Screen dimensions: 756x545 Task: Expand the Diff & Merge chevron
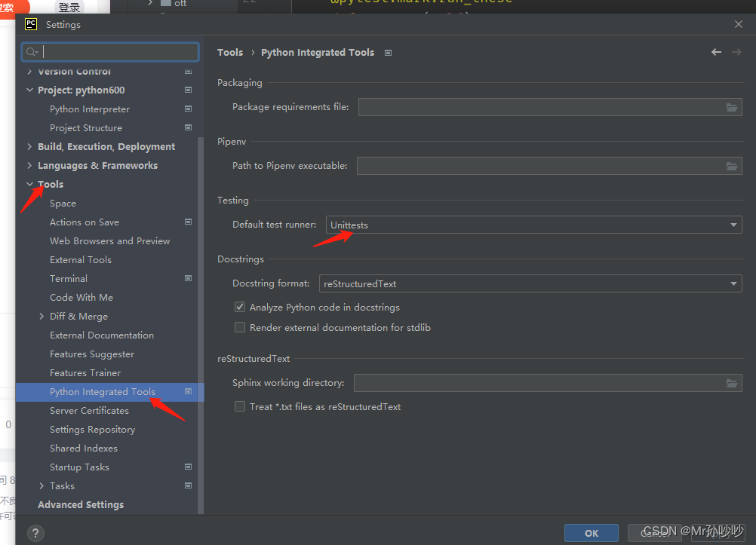click(x=41, y=316)
